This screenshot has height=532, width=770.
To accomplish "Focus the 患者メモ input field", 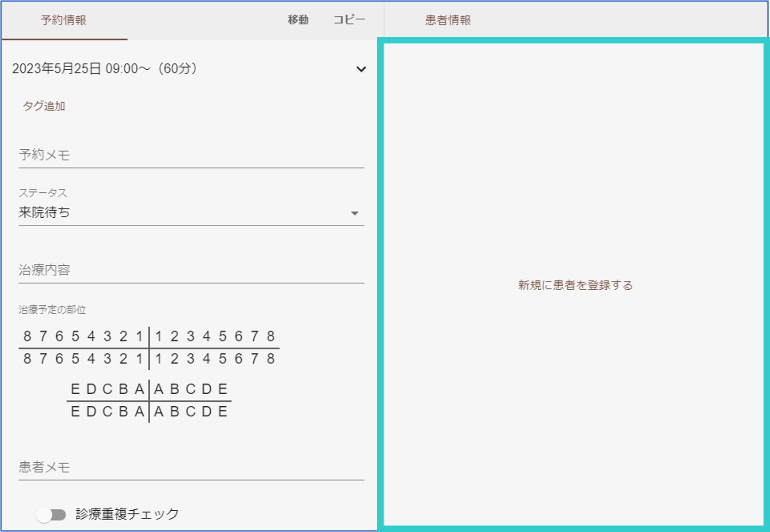I will [x=191, y=467].
